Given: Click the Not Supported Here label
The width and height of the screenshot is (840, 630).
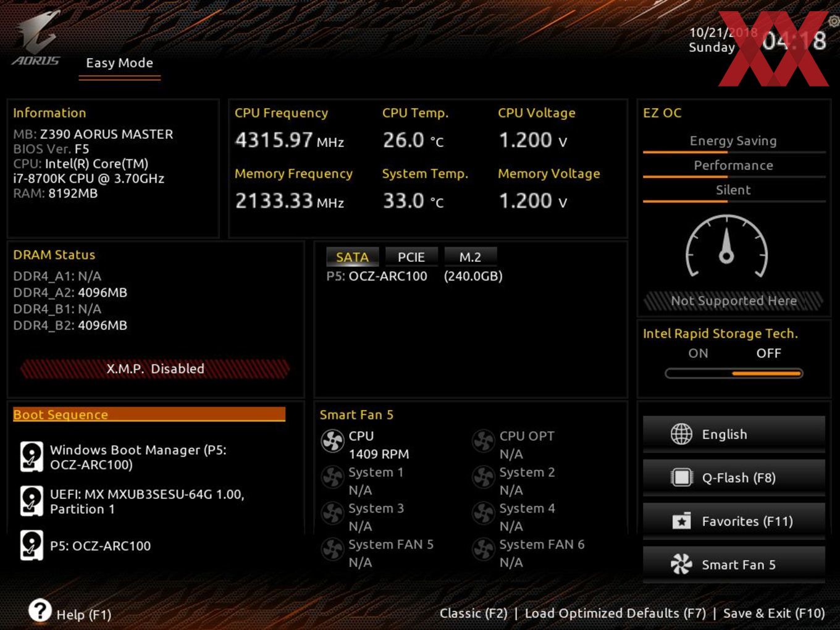Looking at the screenshot, I should click(734, 301).
